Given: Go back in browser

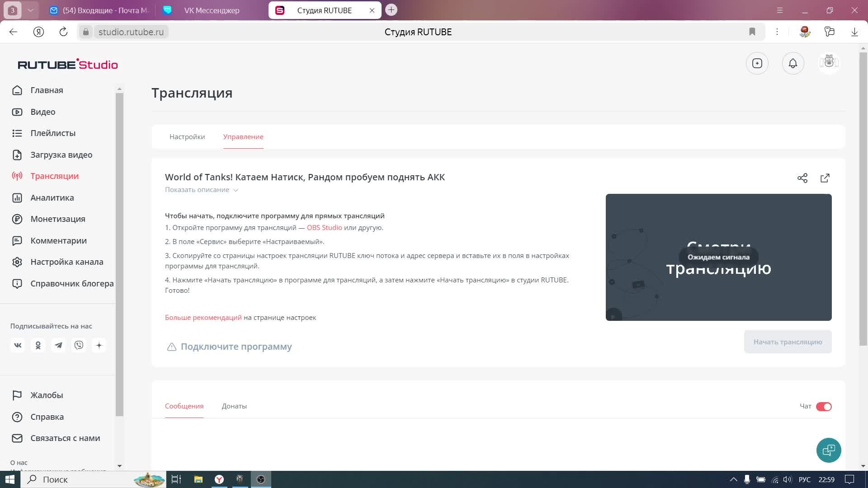Looking at the screenshot, I should [x=13, y=32].
